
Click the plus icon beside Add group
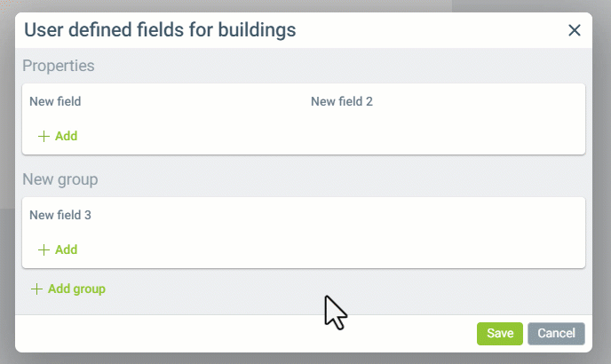click(x=36, y=289)
